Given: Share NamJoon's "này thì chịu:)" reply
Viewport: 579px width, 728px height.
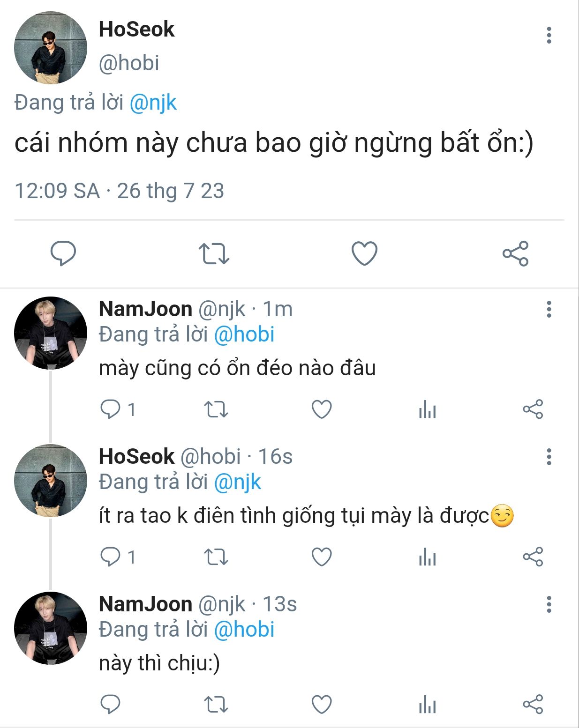Looking at the screenshot, I should click(x=533, y=704).
